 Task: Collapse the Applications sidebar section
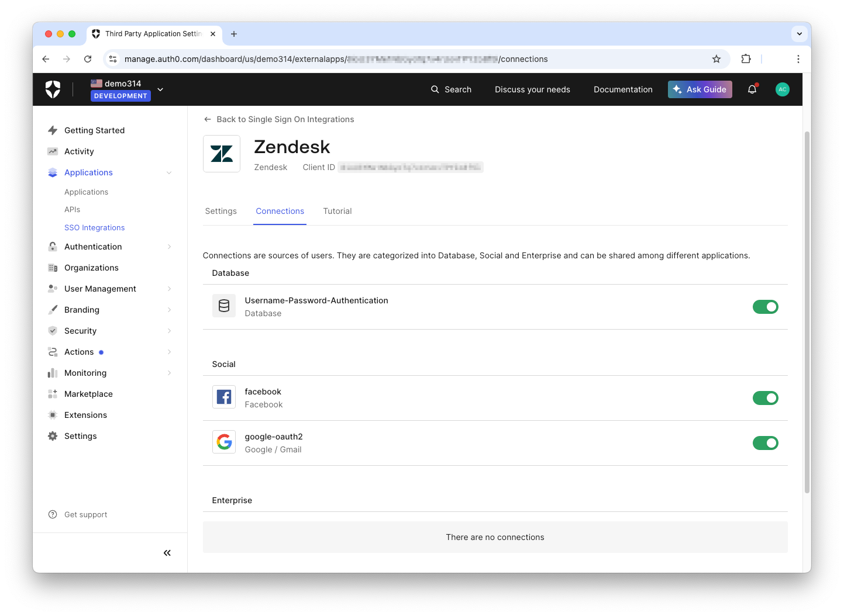tap(169, 172)
